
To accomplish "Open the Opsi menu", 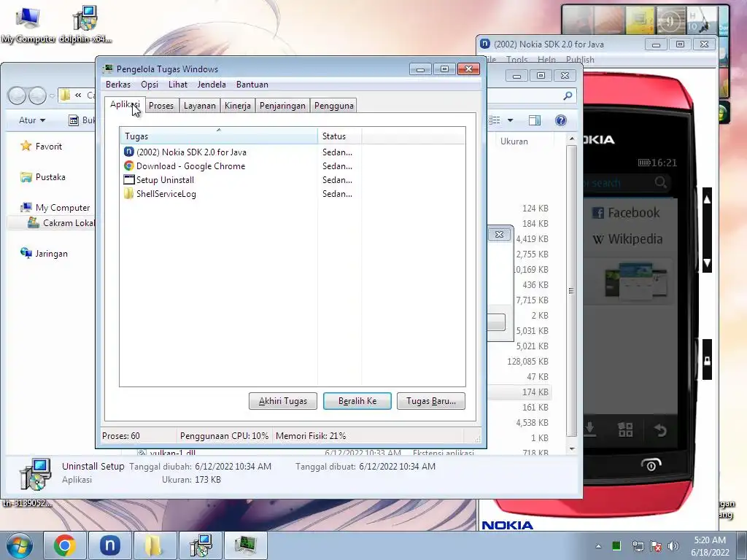I will coord(149,85).
